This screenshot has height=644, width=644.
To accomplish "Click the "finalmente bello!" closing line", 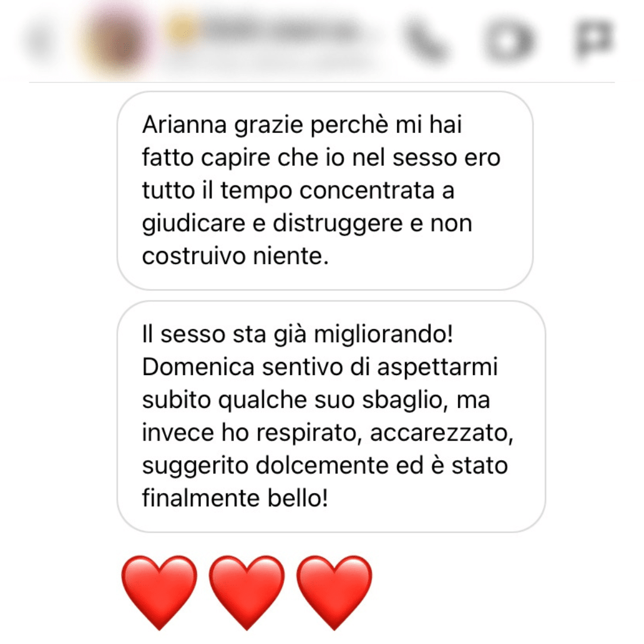I will 235,498.
